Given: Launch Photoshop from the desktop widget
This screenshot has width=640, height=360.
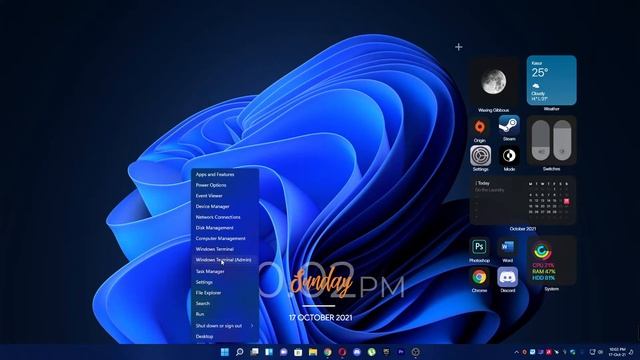Looking at the screenshot, I should 479,247.
